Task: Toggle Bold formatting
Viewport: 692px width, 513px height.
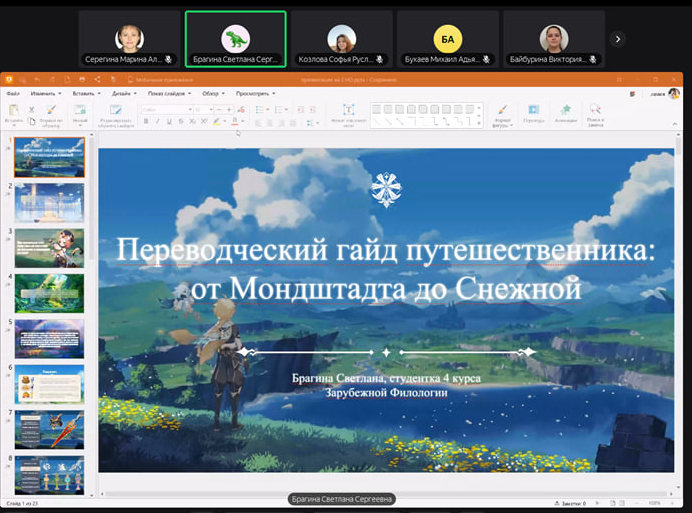Action: click(x=146, y=121)
